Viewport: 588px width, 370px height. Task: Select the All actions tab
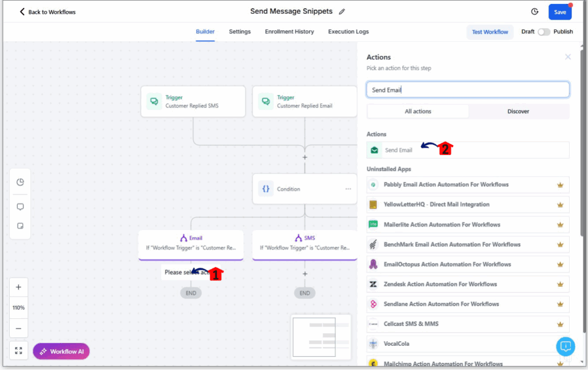tap(418, 111)
